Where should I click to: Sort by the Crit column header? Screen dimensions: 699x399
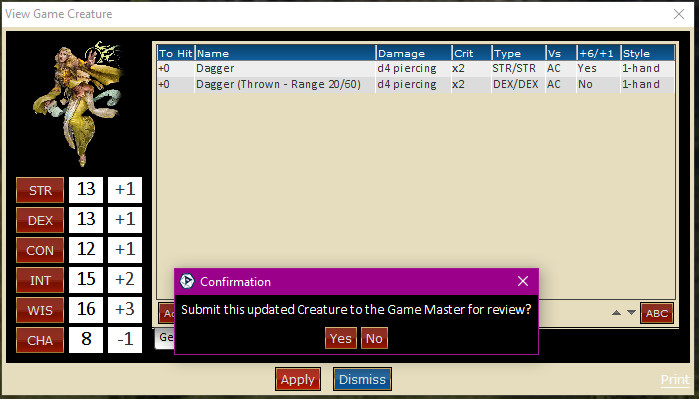pyautogui.click(x=471, y=53)
